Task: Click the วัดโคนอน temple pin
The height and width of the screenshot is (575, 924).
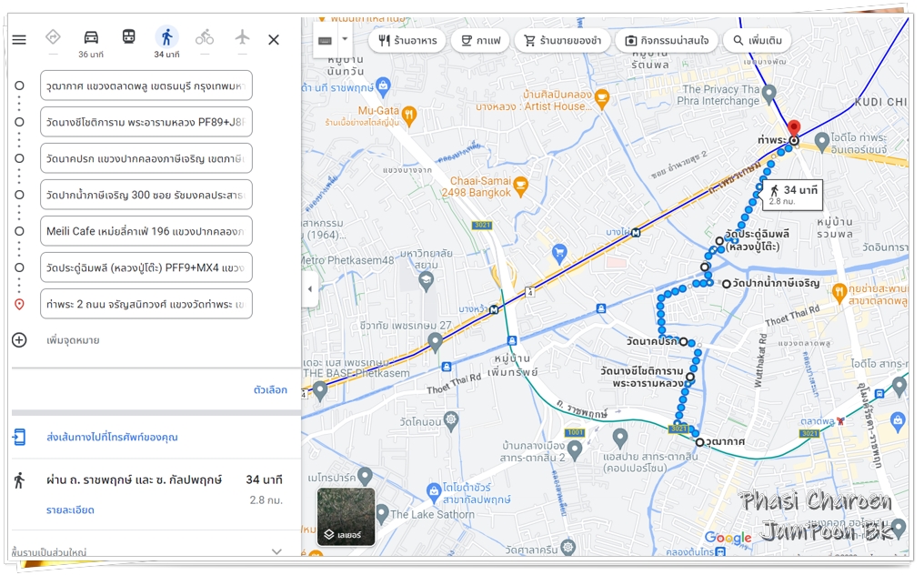Action: pos(451,420)
